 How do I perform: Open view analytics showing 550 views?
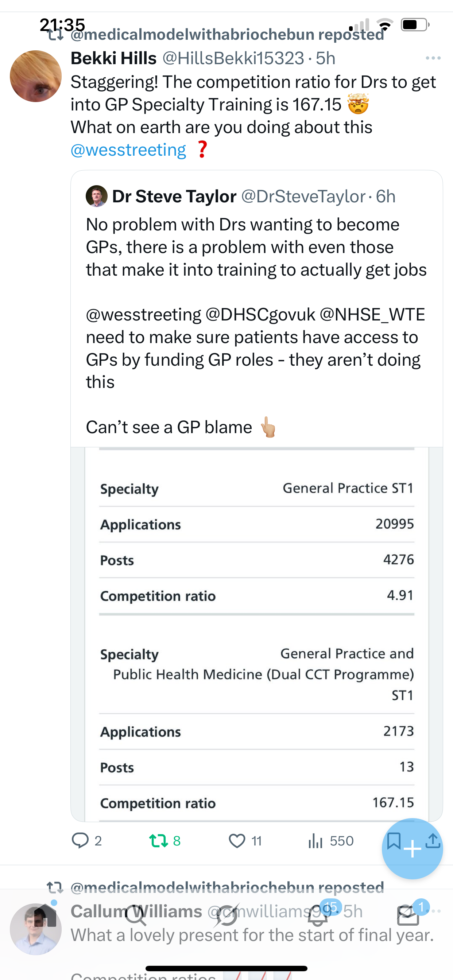(x=330, y=841)
